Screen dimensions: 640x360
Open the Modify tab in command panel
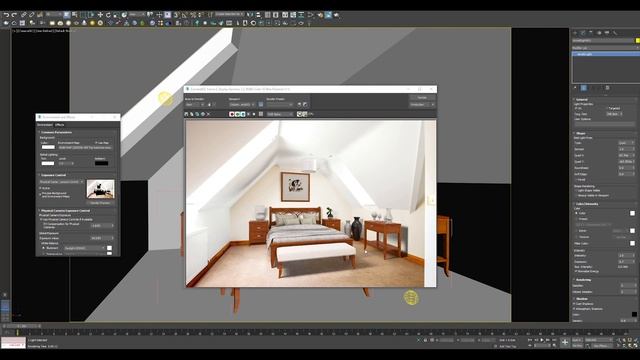point(583,33)
